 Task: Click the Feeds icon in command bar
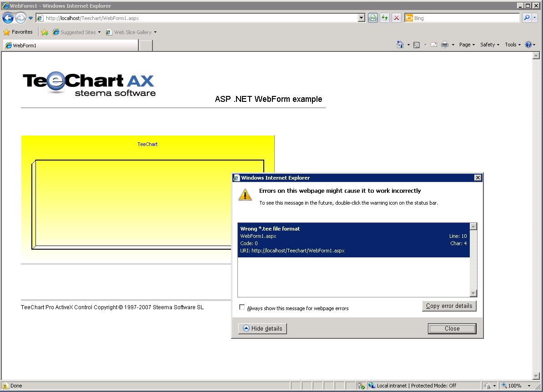[x=417, y=45]
